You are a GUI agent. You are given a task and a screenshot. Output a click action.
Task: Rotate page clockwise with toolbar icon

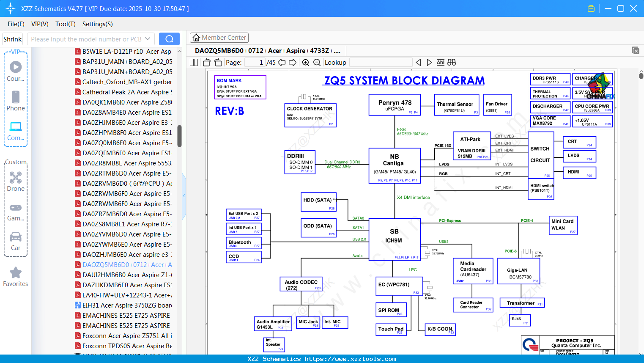218,62
